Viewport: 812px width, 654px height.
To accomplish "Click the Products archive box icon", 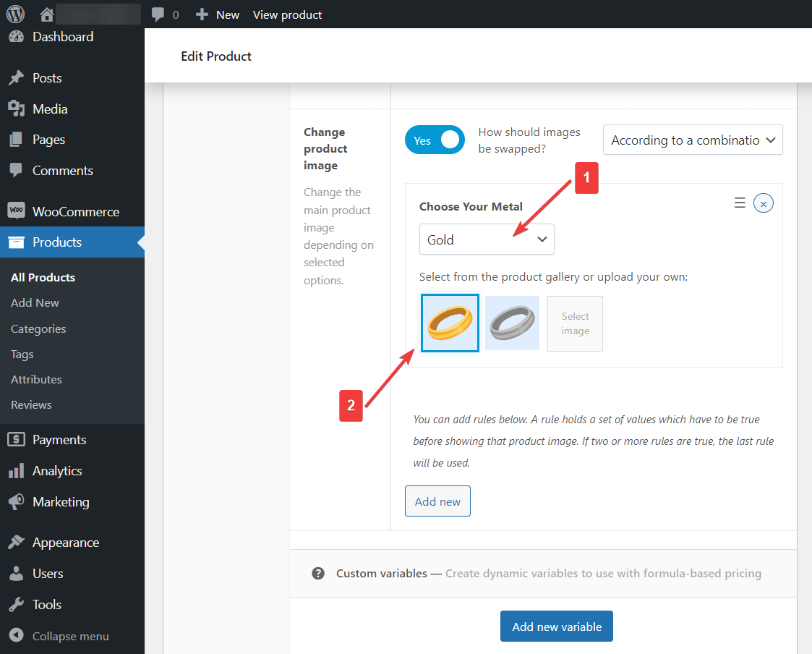I will pos(16,242).
